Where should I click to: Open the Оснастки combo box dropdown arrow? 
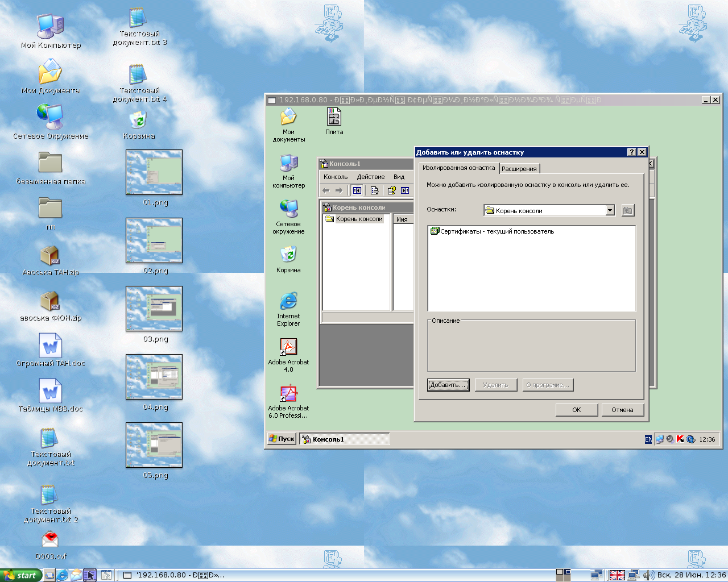point(610,210)
